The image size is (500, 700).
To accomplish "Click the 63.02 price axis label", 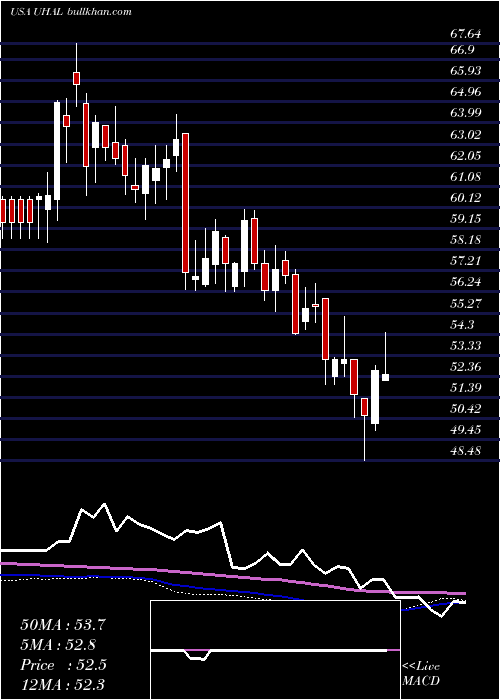I will 466,135.
